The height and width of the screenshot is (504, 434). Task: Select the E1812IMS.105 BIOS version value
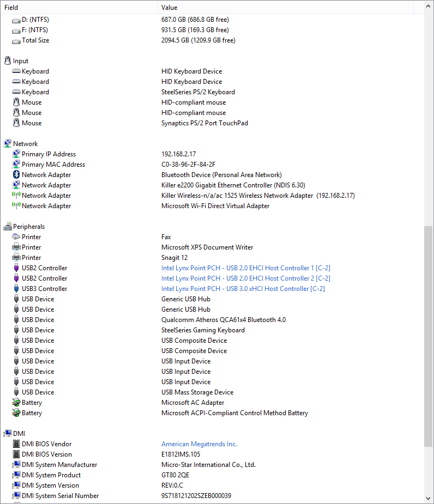click(180, 454)
